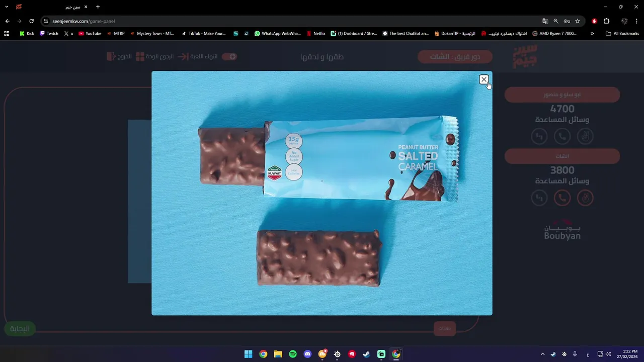Viewport: 644px width, 362px height.
Task: Click the zoom magnifier icon in address bar
Action: pos(556,21)
